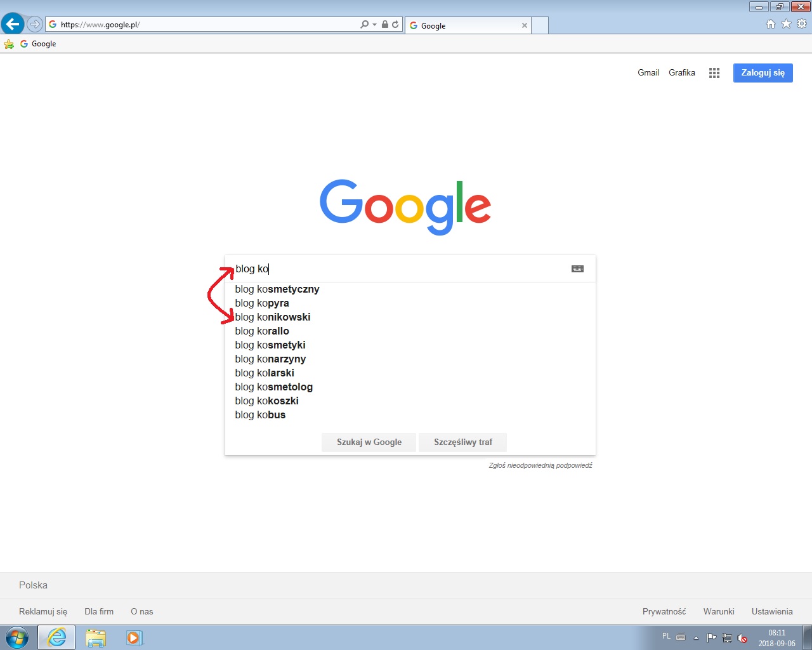Image resolution: width=812 pixels, height=650 pixels.
Task: Open the Warunki footer link
Action: click(x=719, y=612)
